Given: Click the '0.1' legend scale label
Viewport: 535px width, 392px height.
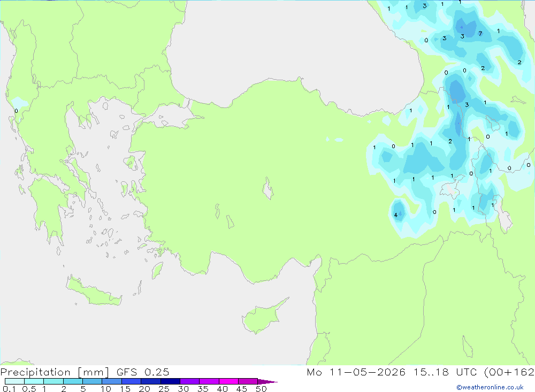Looking at the screenshot, I should 9,389.
